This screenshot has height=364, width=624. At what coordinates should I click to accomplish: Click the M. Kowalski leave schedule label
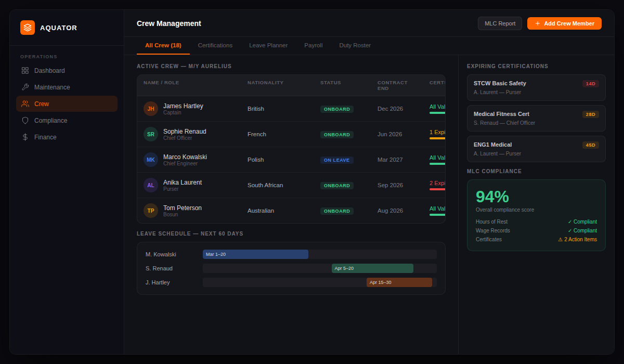pos(161,254)
